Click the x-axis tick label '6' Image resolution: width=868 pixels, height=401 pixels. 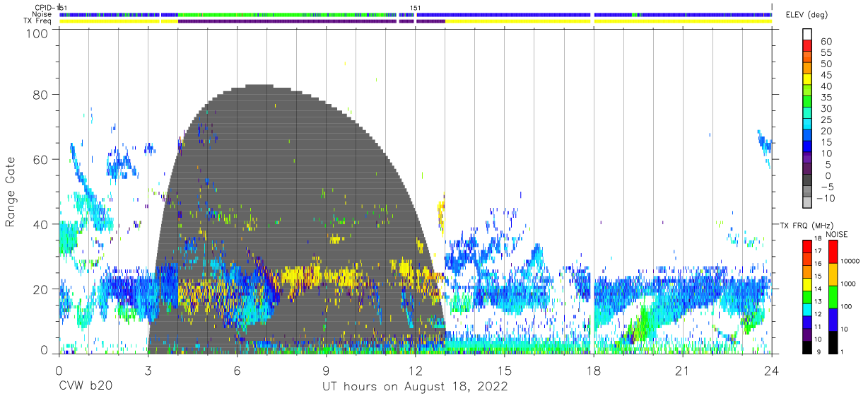(237, 371)
